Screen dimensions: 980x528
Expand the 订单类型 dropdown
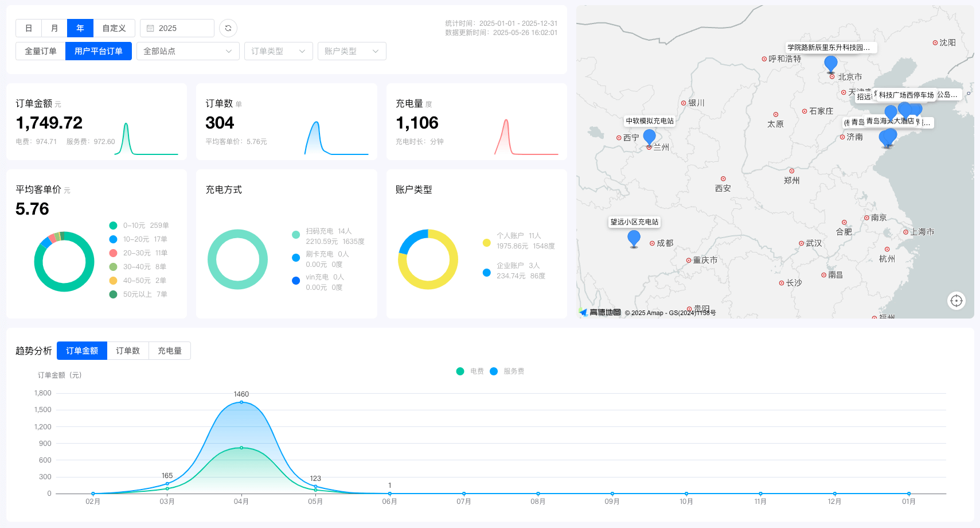278,51
